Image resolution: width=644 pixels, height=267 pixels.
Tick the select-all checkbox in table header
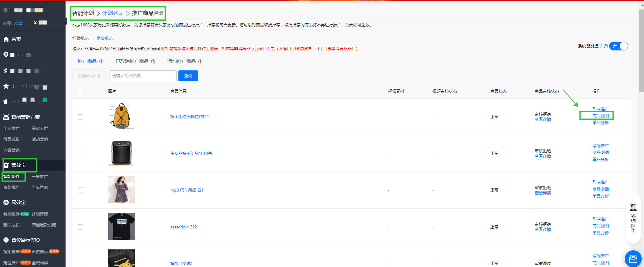80,91
